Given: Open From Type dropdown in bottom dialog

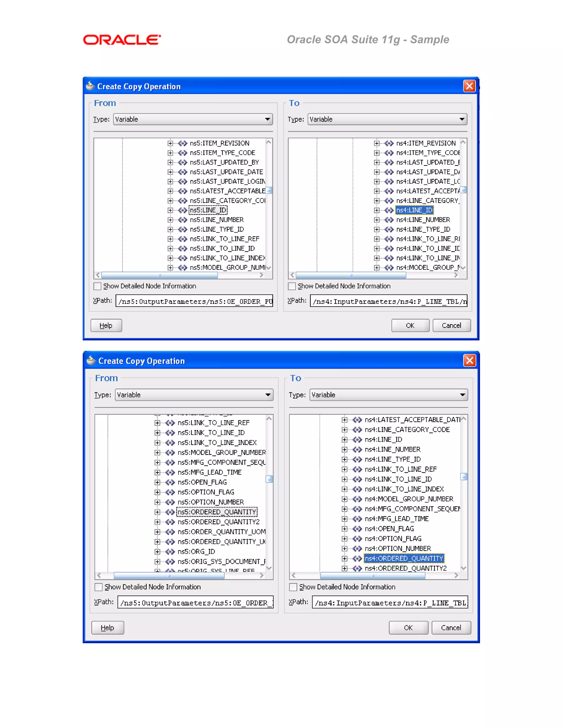Looking at the screenshot, I should point(194,395).
